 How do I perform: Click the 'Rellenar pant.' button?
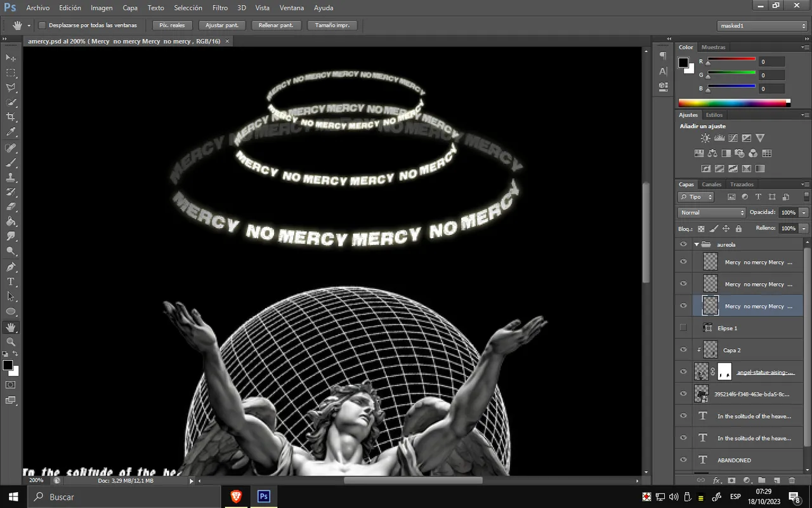[x=276, y=25]
